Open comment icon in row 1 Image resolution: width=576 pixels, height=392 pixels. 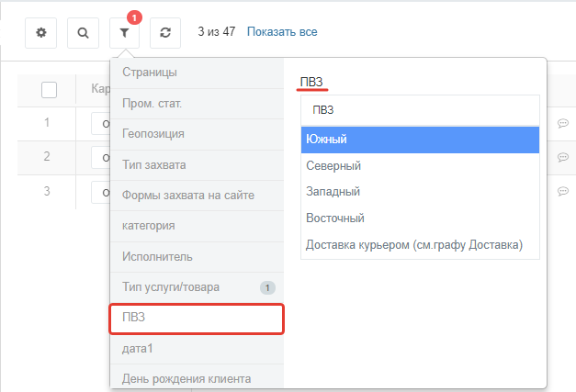[563, 123]
